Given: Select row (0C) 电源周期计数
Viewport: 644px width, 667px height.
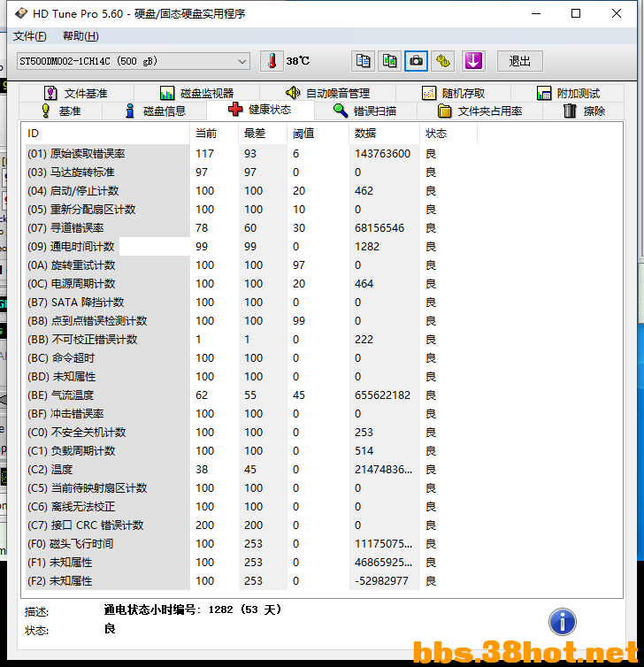Looking at the screenshot, I should pos(251,284).
